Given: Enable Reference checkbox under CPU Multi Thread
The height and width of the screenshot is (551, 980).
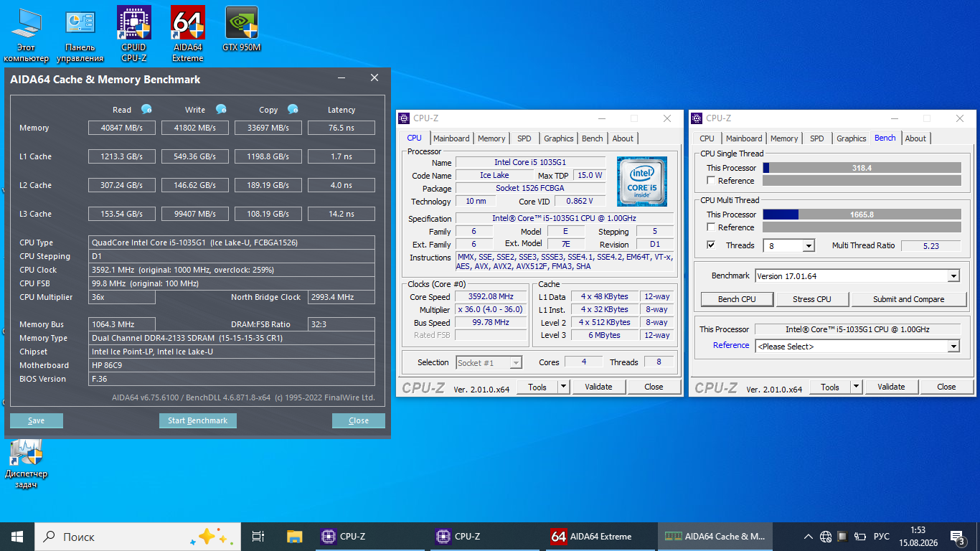Looking at the screenshot, I should point(711,227).
